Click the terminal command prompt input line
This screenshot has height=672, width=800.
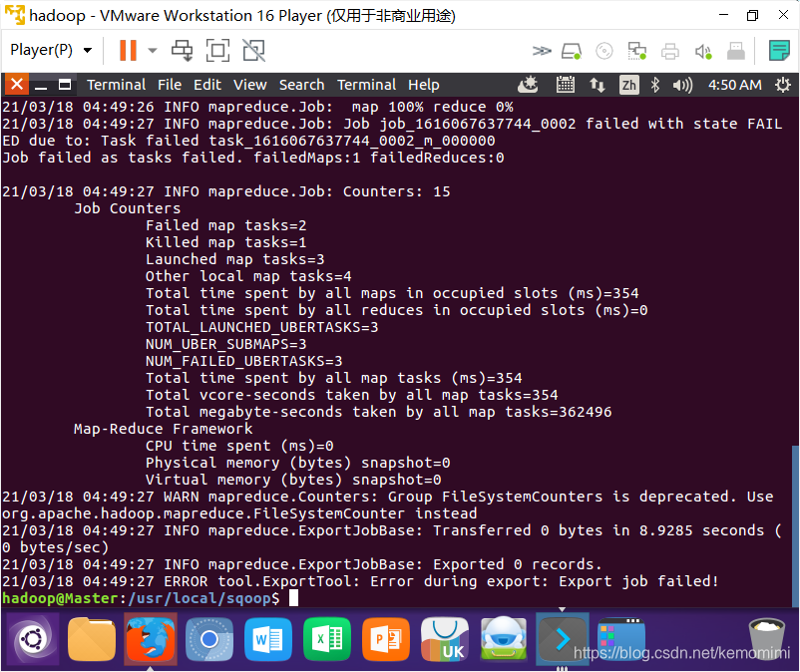pyautogui.click(x=294, y=598)
